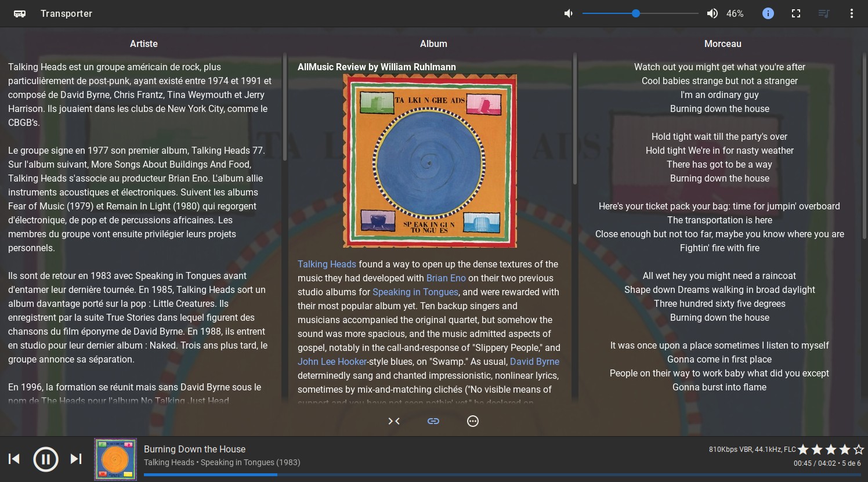868x482 pixels.
Task: Set the volume slider level
Action: click(x=641, y=13)
